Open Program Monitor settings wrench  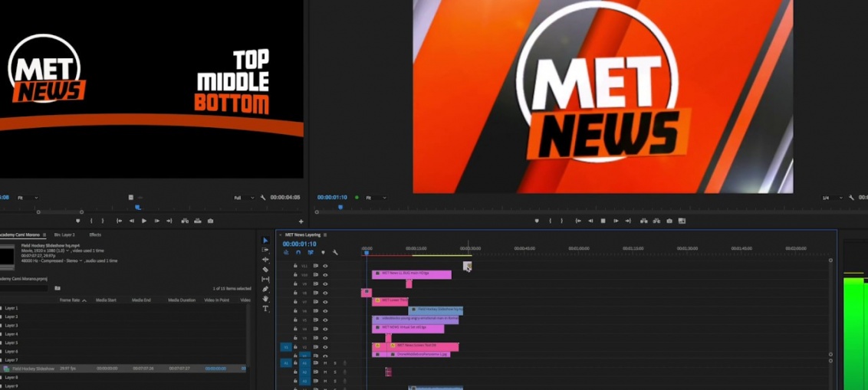pos(851,198)
